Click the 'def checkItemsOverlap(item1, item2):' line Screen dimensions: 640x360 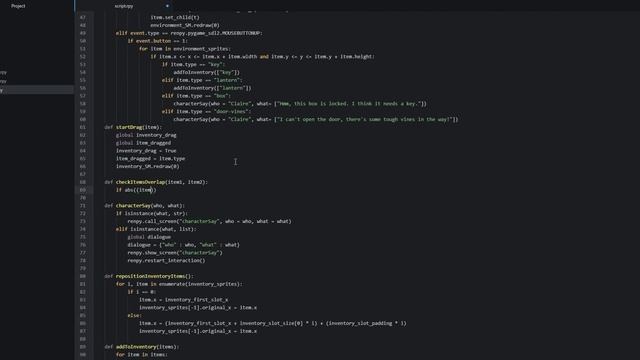tap(156, 182)
